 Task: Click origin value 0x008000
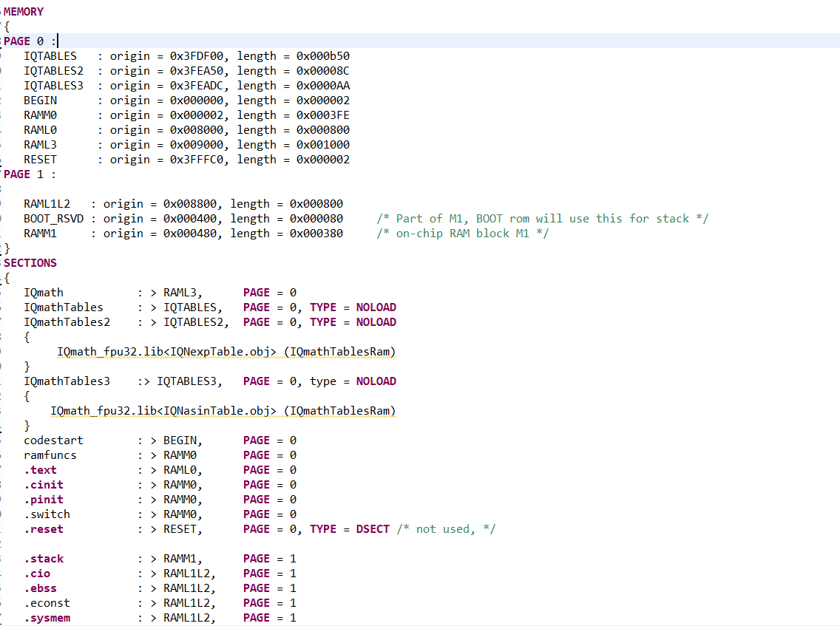point(196,130)
